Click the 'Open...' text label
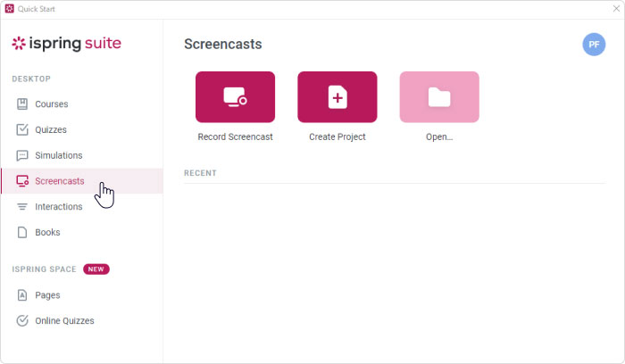The height and width of the screenshot is (364, 625). (x=439, y=137)
